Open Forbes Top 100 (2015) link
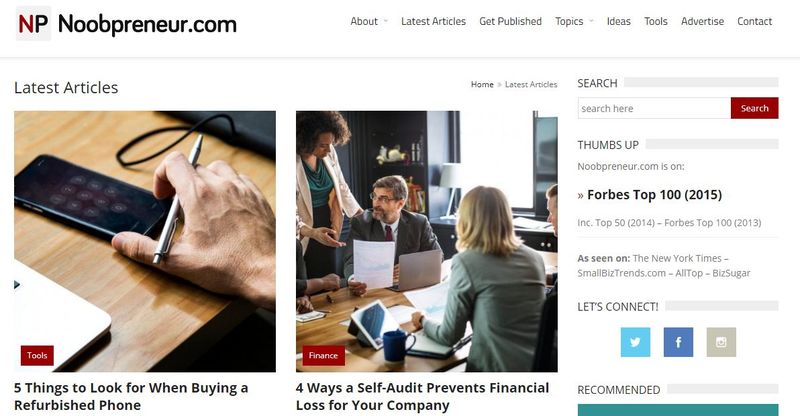Image resolution: width=800 pixels, height=416 pixels. (654, 194)
